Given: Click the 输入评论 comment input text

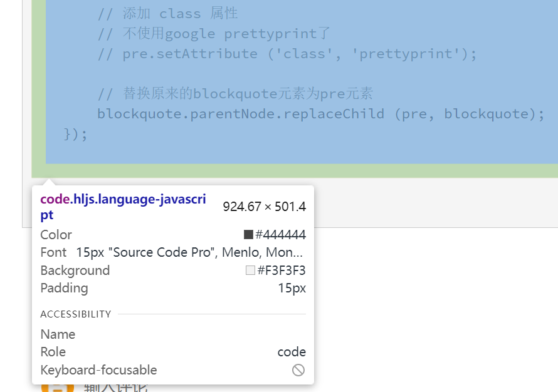Looking at the screenshot, I should point(116,387).
